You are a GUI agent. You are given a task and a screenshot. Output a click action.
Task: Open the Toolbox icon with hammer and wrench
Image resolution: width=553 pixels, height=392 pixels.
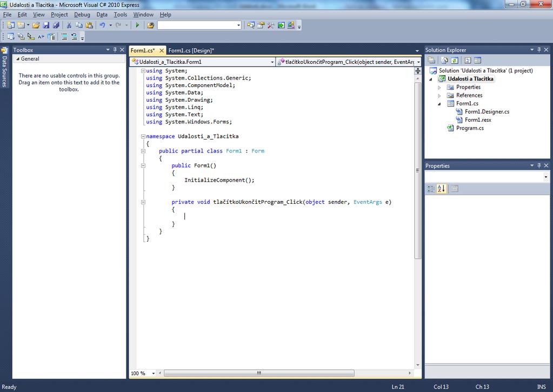pyautogui.click(x=271, y=25)
